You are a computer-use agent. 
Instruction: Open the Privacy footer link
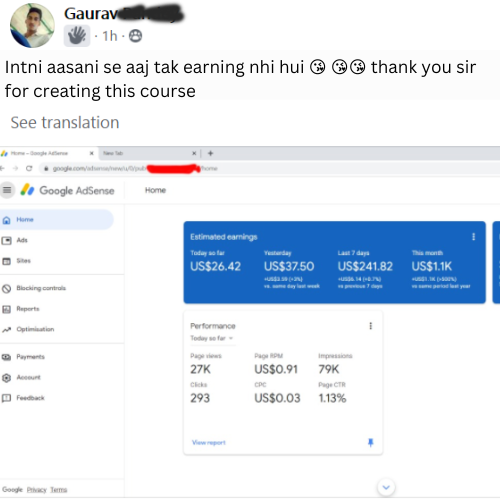(37, 490)
